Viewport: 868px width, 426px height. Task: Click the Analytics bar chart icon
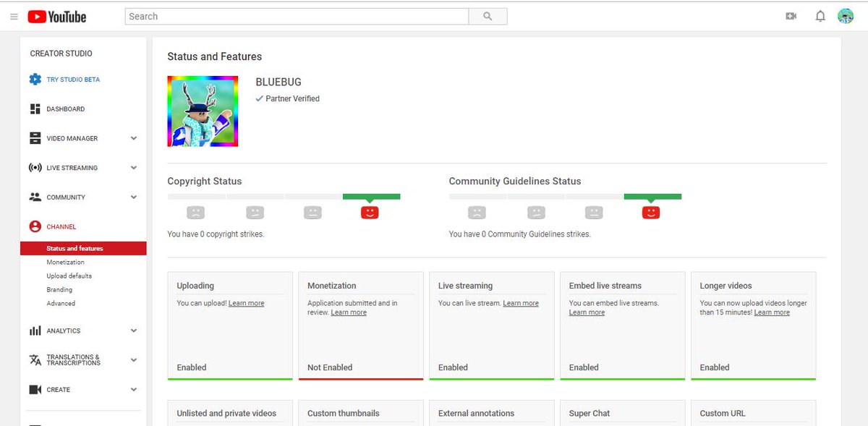[x=35, y=331]
